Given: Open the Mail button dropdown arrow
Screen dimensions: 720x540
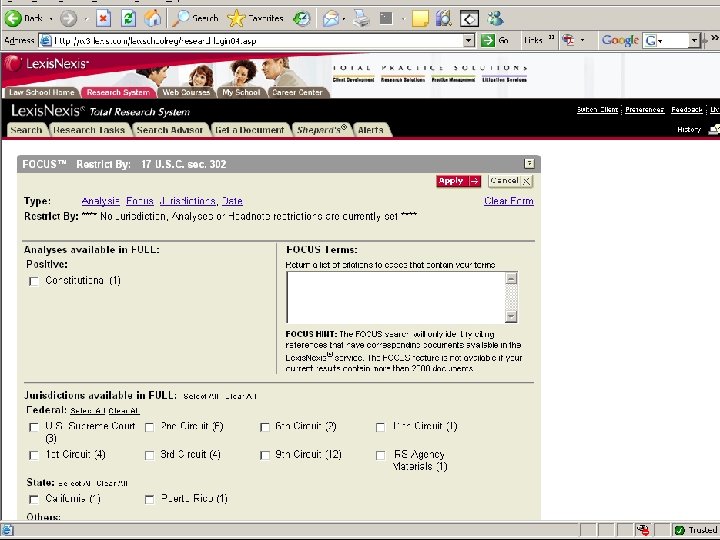Looking at the screenshot, I should point(343,19).
